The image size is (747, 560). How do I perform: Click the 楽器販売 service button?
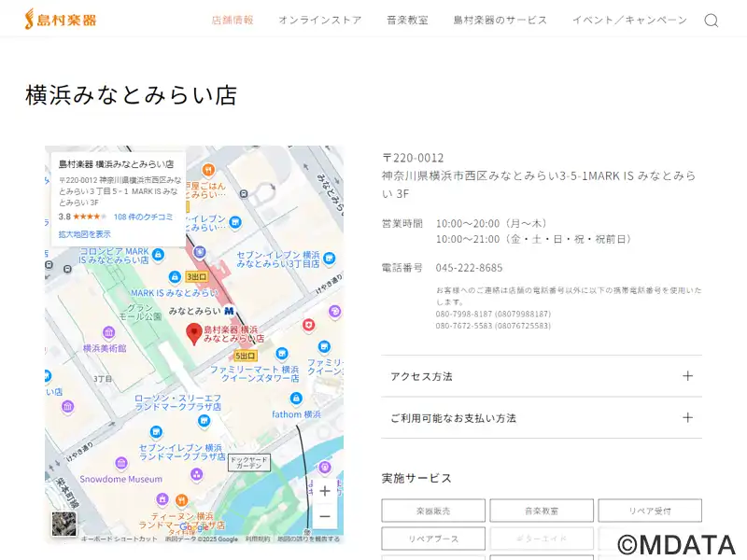(x=433, y=511)
